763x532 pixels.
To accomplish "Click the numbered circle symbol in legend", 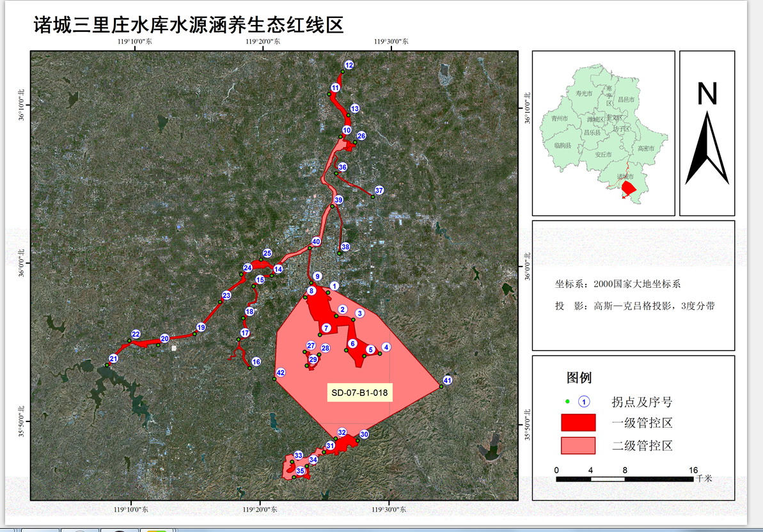I will [x=584, y=402].
